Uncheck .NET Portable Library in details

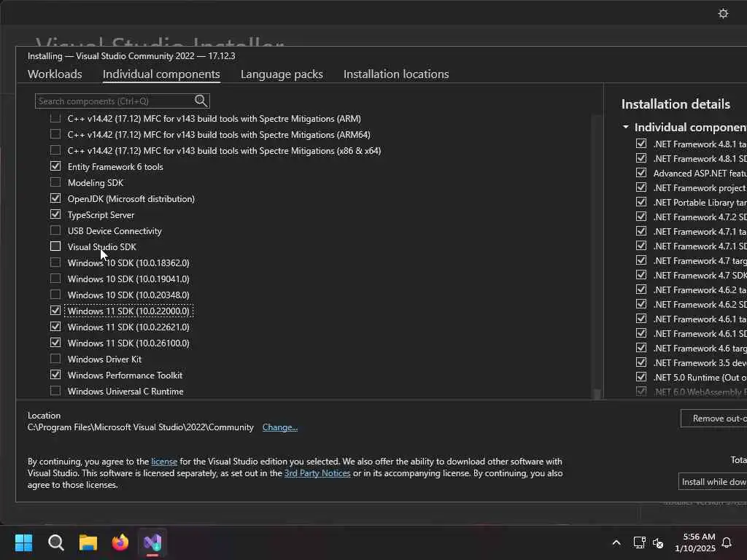(641, 202)
